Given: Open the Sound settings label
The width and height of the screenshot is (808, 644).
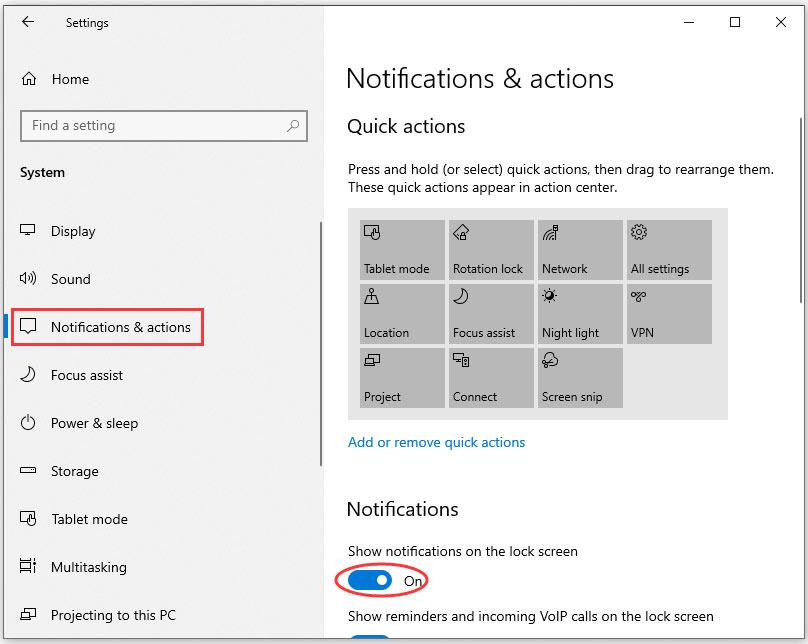Looking at the screenshot, I should click(x=71, y=279).
